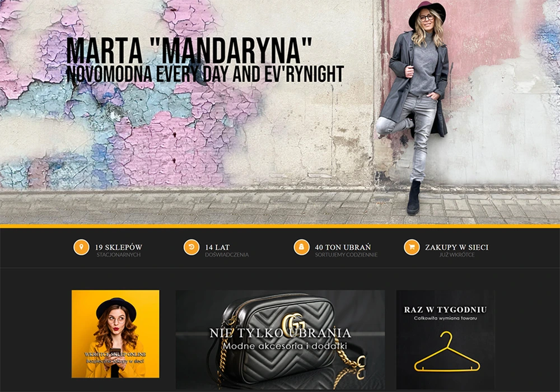The image size is (560, 392).
Task: Click the orange map pin icon
Action: pyautogui.click(x=81, y=248)
